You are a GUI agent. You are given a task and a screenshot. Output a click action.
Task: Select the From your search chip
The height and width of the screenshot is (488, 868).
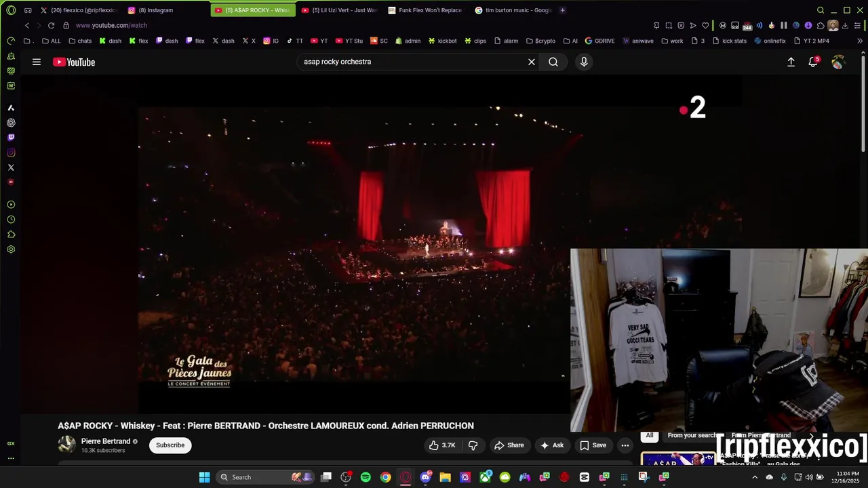692,436
